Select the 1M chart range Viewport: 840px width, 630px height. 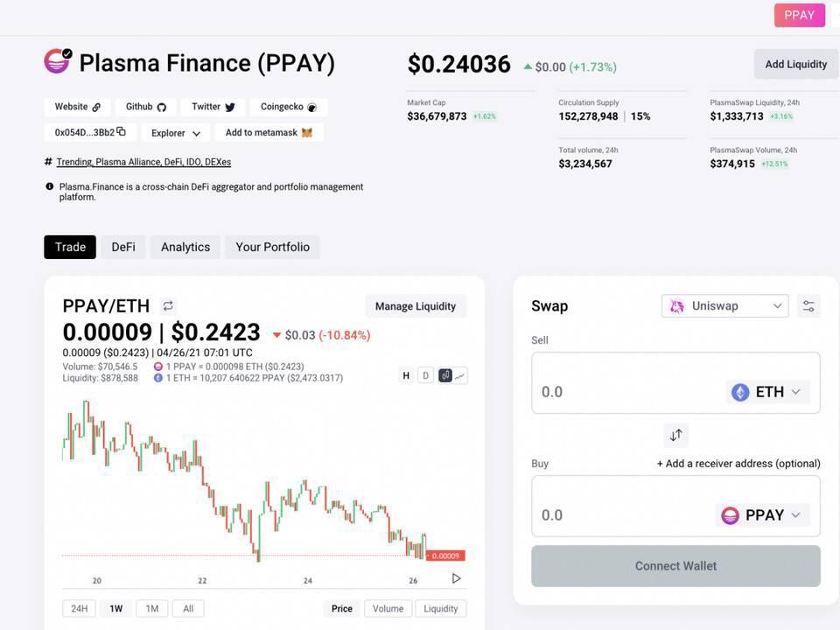coord(151,608)
